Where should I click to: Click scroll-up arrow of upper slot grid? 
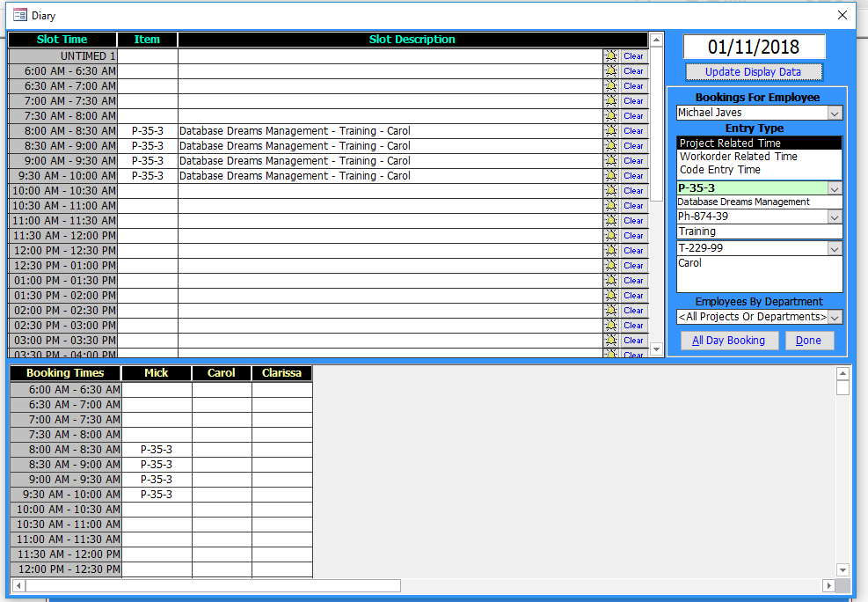pyautogui.click(x=656, y=40)
